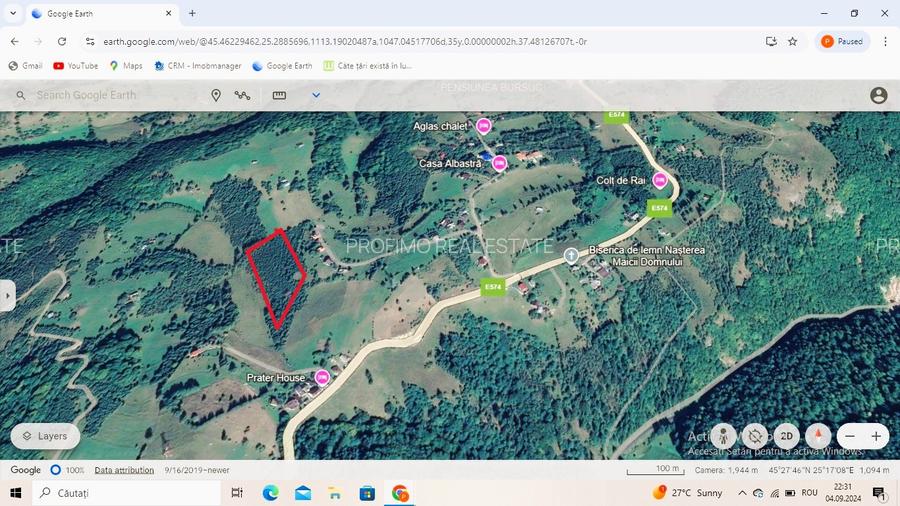
Task: Click the Add placemark pin icon
Action: point(216,95)
